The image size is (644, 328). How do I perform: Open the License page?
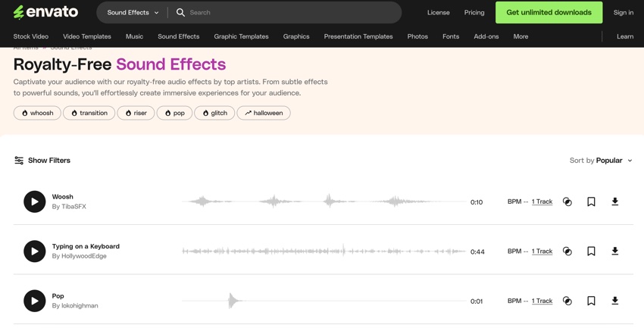(438, 12)
